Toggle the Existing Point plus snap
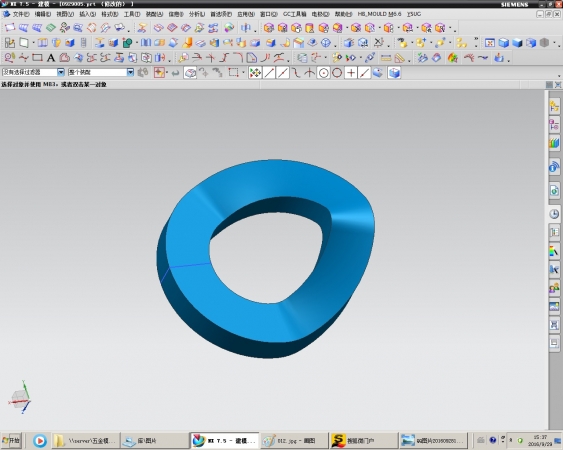Viewport: 563px width, 450px height. point(351,73)
